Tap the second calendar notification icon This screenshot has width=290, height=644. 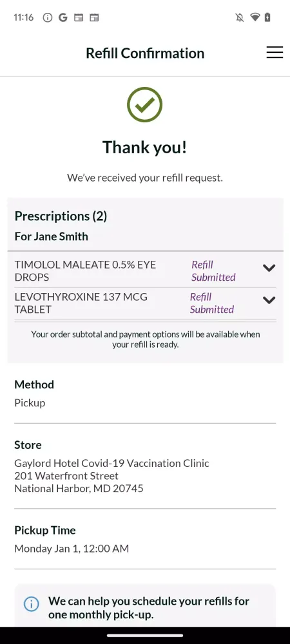[94, 17]
